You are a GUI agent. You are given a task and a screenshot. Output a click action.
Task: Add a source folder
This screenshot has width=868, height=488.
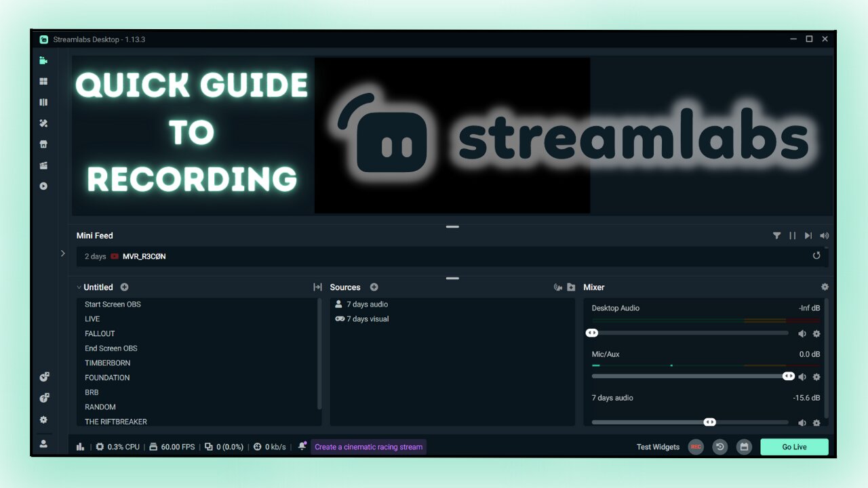click(571, 287)
